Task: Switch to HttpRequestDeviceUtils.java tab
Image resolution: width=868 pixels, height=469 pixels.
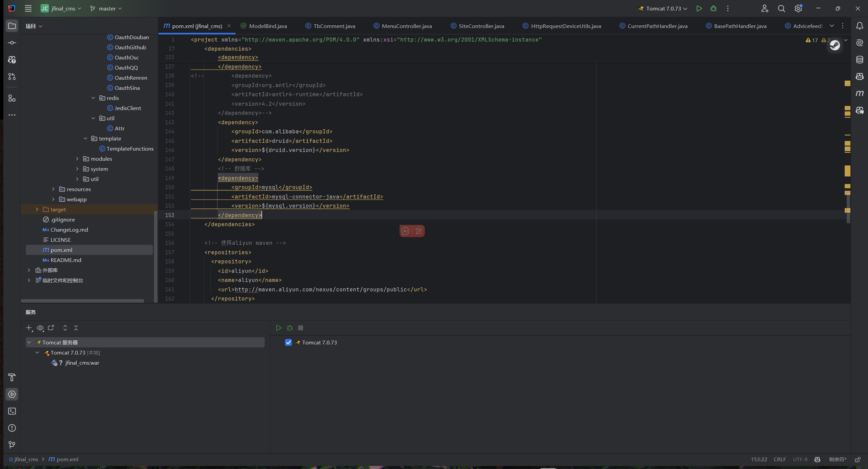Action: pos(562,26)
